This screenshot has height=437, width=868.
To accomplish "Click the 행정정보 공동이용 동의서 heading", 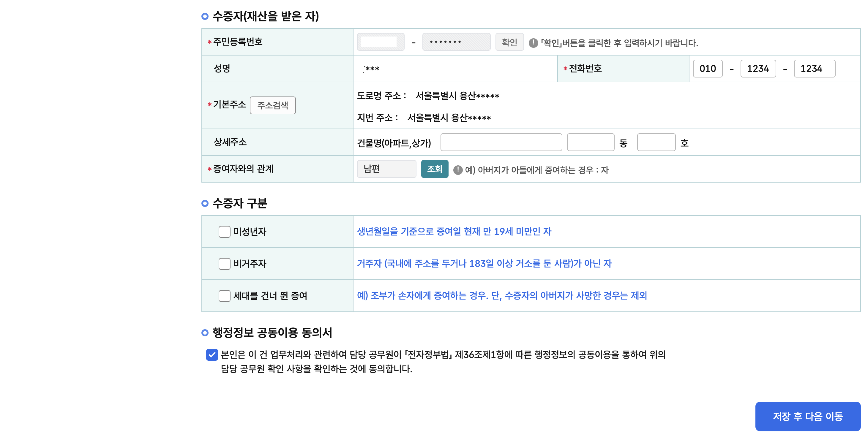I will tap(272, 332).
